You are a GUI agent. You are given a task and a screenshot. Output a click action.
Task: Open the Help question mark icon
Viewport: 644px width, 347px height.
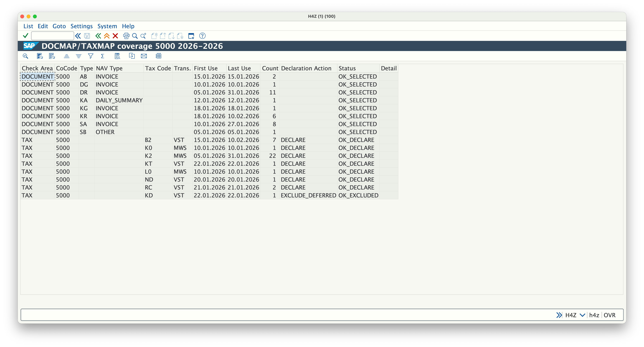[x=203, y=36]
